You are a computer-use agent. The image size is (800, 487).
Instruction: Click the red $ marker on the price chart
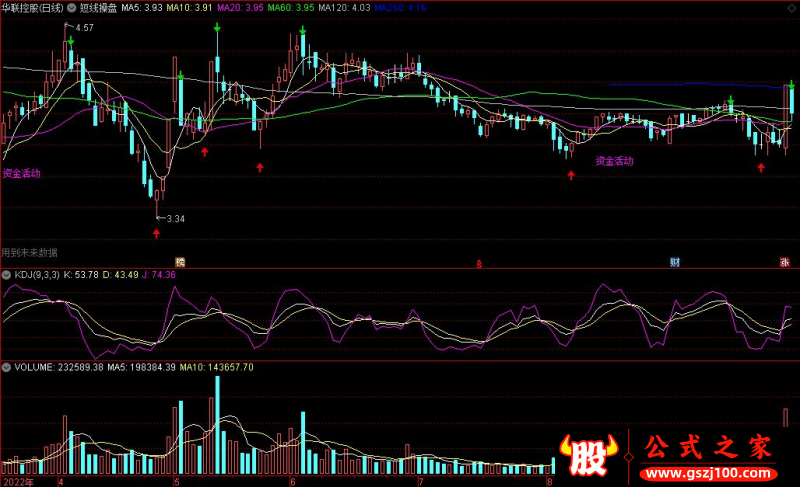click(479, 264)
